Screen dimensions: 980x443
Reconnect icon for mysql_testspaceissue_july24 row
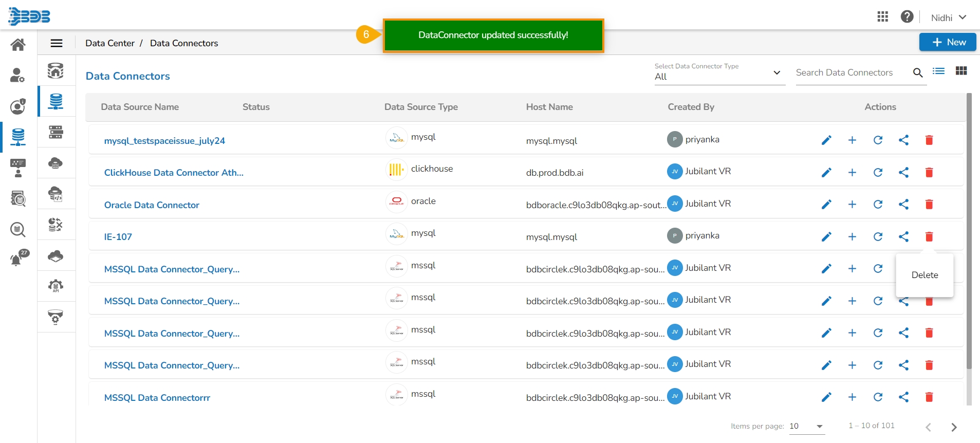tap(878, 140)
